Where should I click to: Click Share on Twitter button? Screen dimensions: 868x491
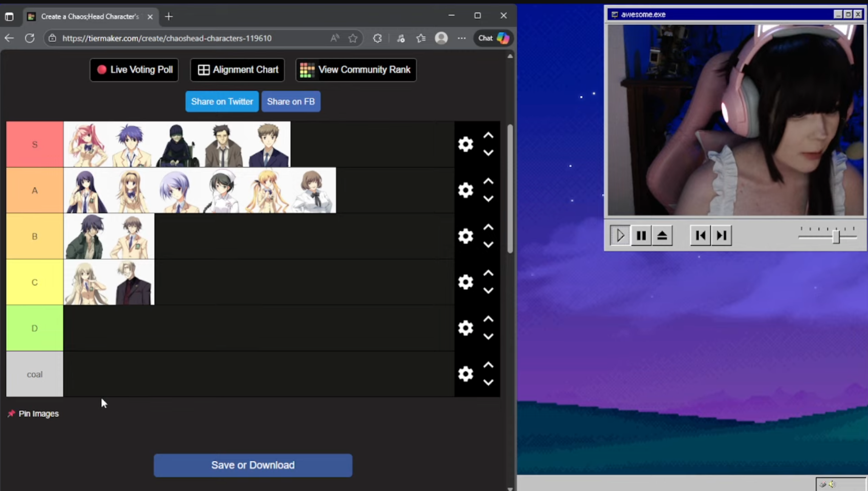[222, 101]
